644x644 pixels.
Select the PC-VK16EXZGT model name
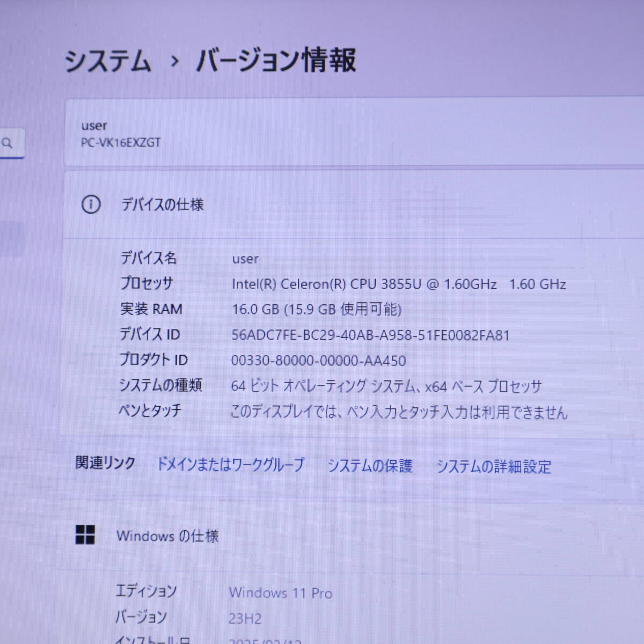tap(121, 143)
